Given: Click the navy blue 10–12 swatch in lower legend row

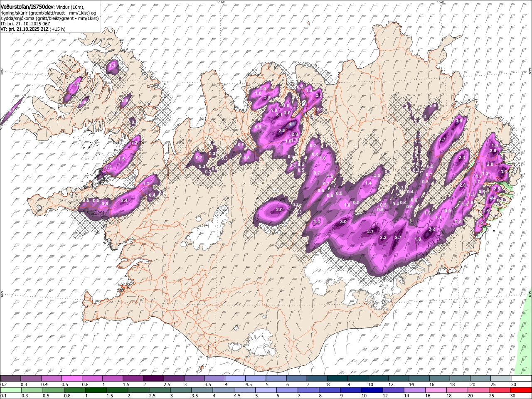Looking at the screenshot, I should 372,390.
